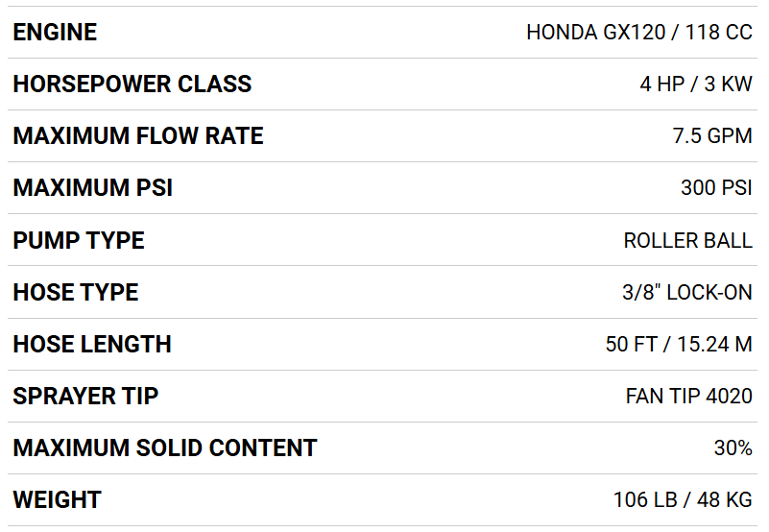Click the SPRAYER TIP label
The height and width of the screenshot is (532, 769).
pos(85,396)
